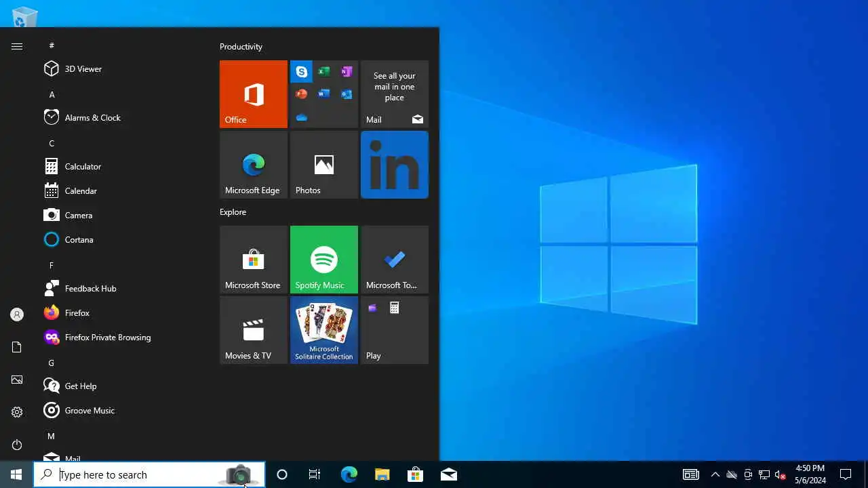Click the Power button in Start
Image resolution: width=868 pixels, height=488 pixels.
click(17, 445)
